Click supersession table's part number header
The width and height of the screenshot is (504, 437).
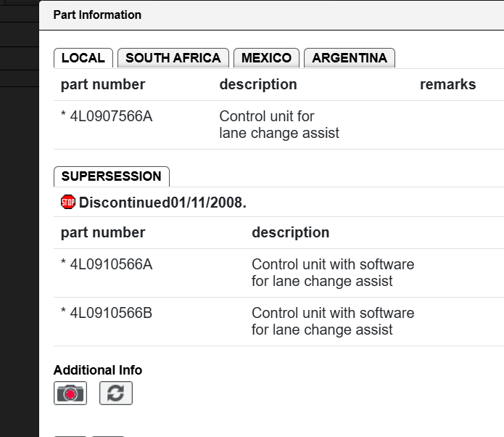pyautogui.click(x=103, y=233)
